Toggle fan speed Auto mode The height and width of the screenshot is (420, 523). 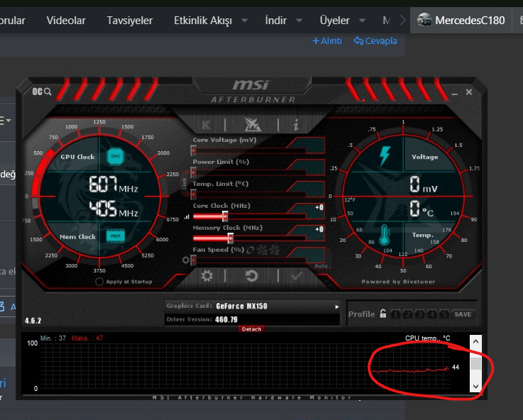tap(320, 265)
